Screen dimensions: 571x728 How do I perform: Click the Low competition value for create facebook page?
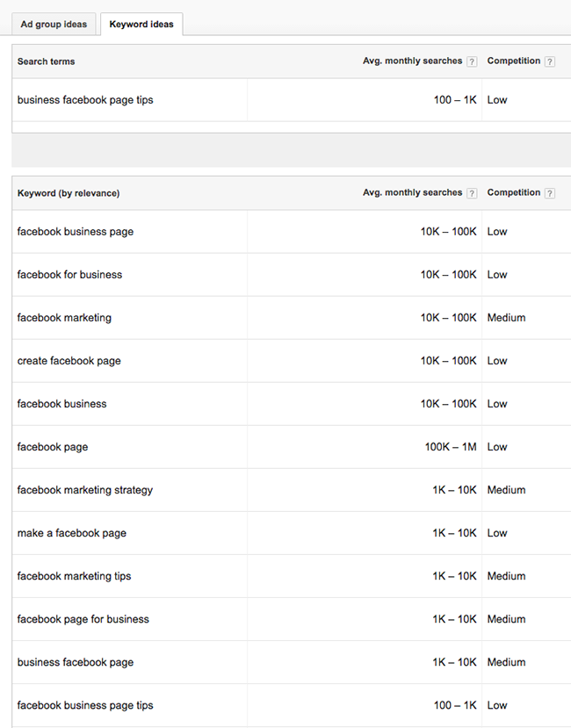coord(497,361)
